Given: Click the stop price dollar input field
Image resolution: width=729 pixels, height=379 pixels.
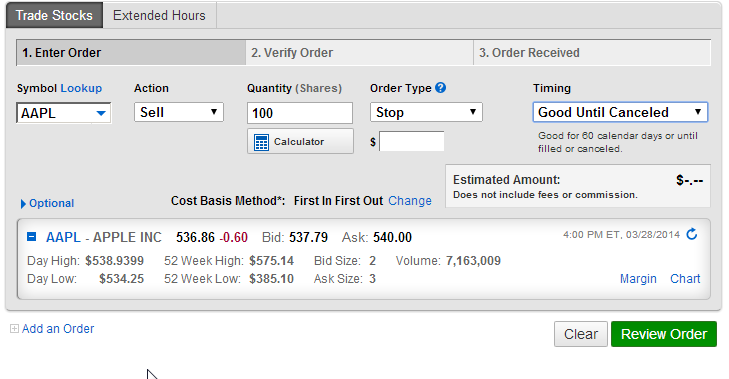Looking at the screenshot, I should coord(412,141).
